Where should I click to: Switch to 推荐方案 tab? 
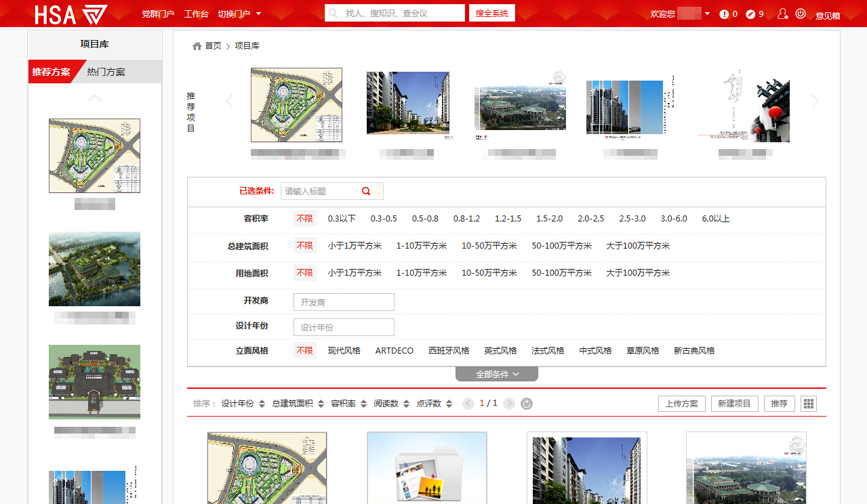coord(52,72)
